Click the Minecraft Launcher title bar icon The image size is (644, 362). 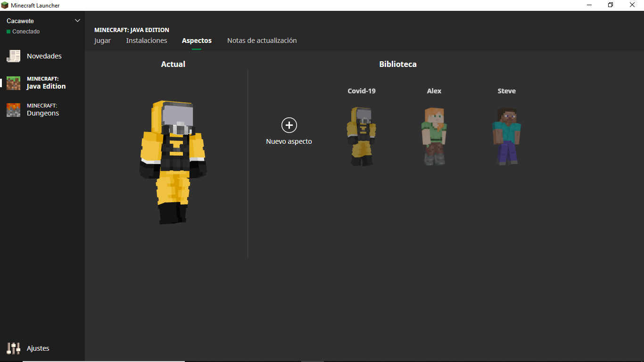5,5
